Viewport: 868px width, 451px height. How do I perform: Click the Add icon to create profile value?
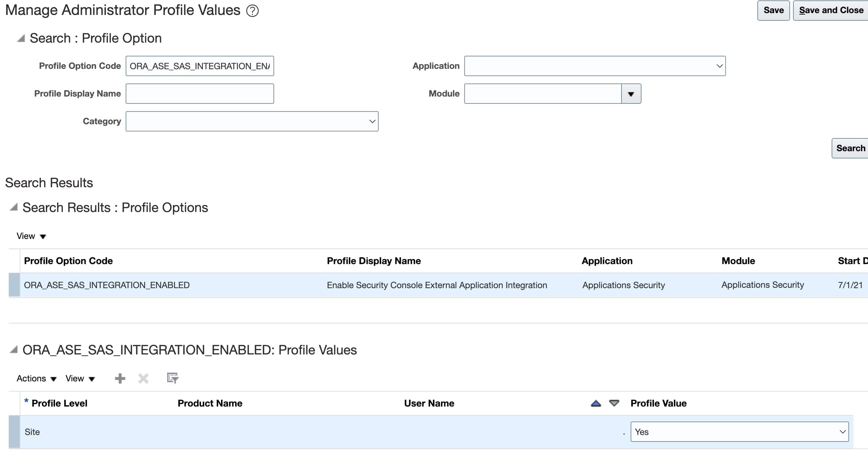coord(120,379)
